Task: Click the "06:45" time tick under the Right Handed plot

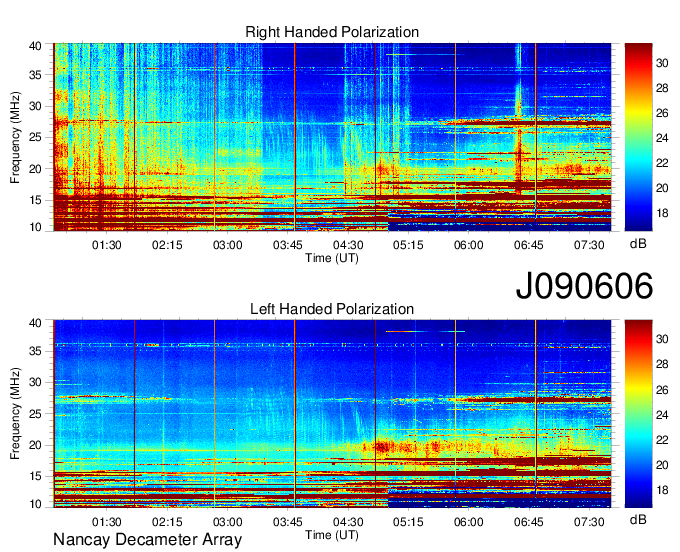Action: pyautogui.click(x=529, y=245)
